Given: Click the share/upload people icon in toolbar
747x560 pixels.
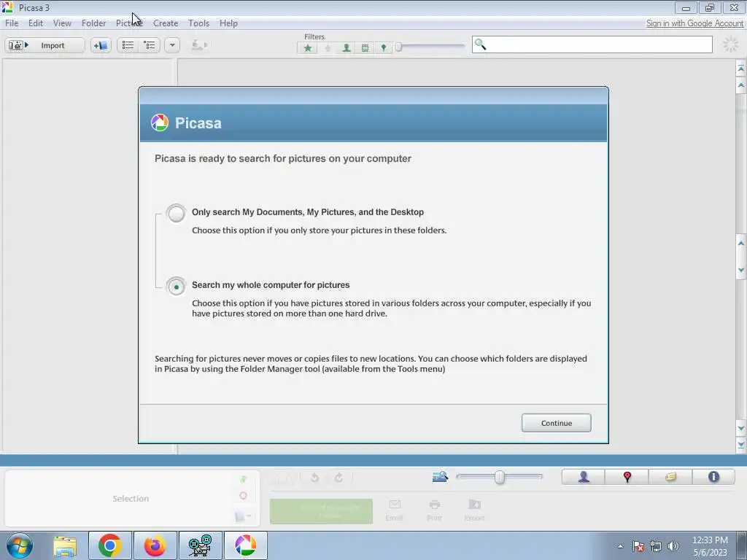Looking at the screenshot, I should [198, 45].
